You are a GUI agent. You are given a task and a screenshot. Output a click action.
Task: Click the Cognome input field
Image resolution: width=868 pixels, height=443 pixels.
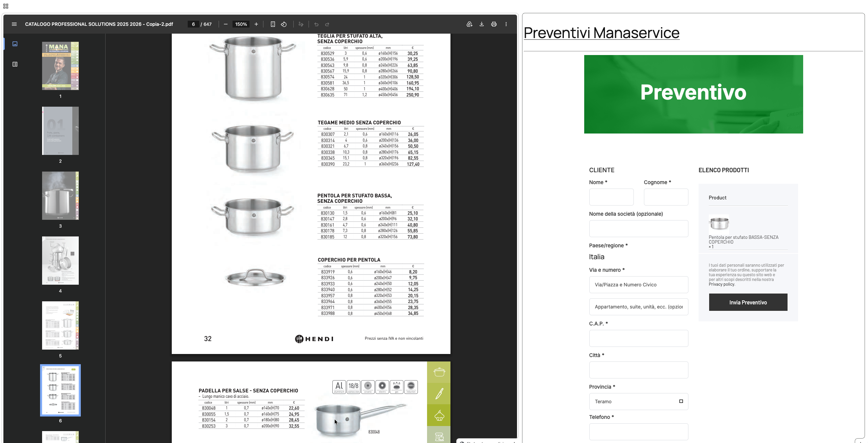point(666,197)
